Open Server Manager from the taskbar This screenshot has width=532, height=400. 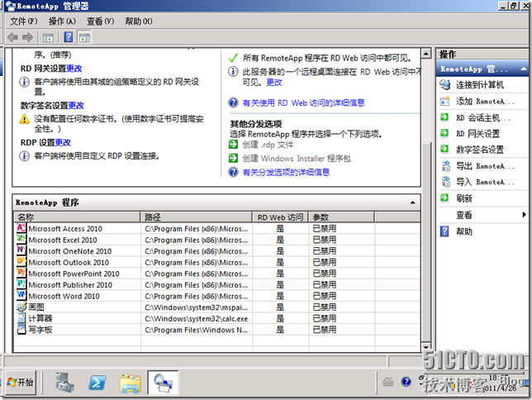(x=64, y=383)
